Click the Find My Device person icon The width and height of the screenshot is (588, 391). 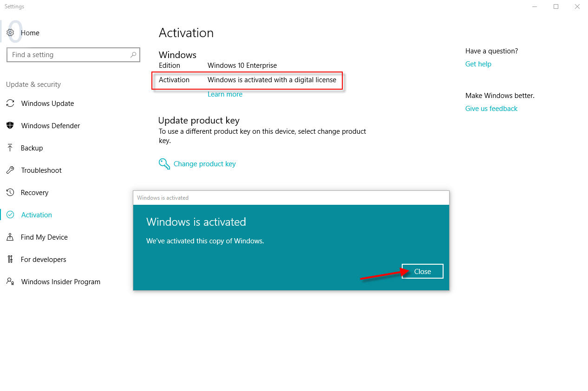click(10, 237)
